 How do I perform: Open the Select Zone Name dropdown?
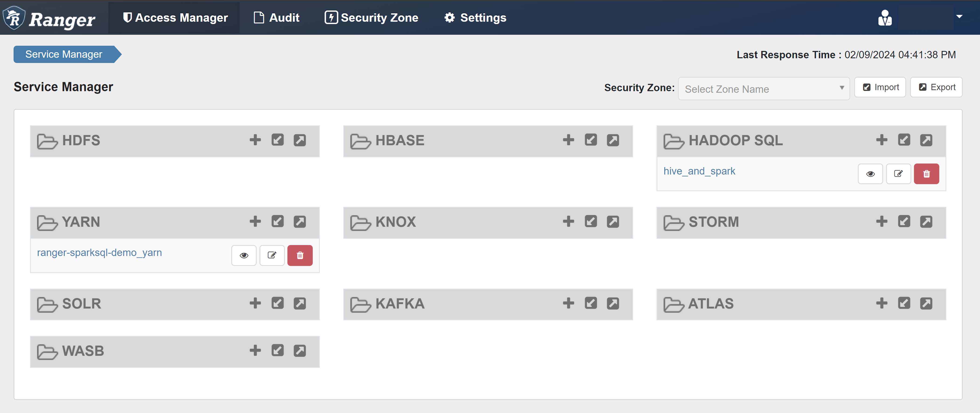763,89
